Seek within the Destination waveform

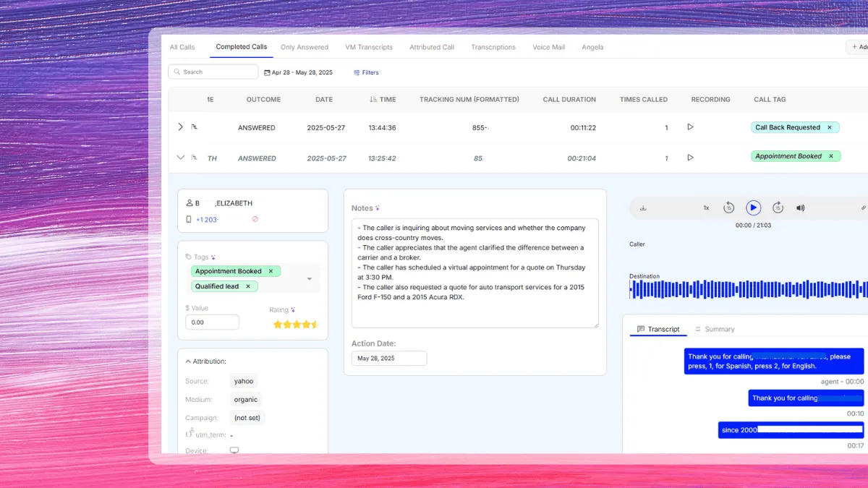click(x=749, y=290)
